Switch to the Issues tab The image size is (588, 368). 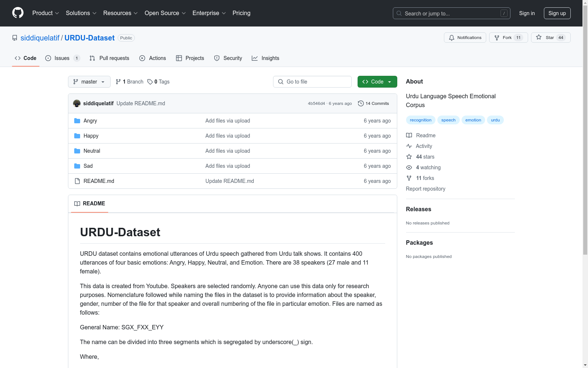(x=62, y=58)
